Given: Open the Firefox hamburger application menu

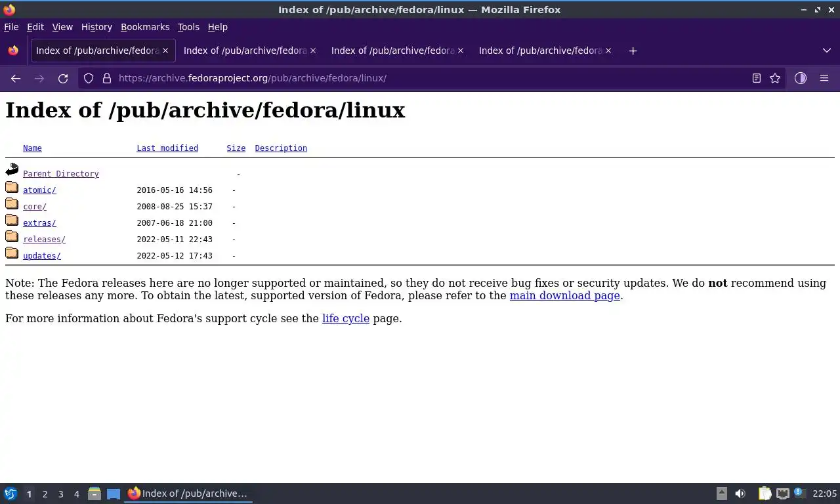Looking at the screenshot, I should tap(824, 78).
